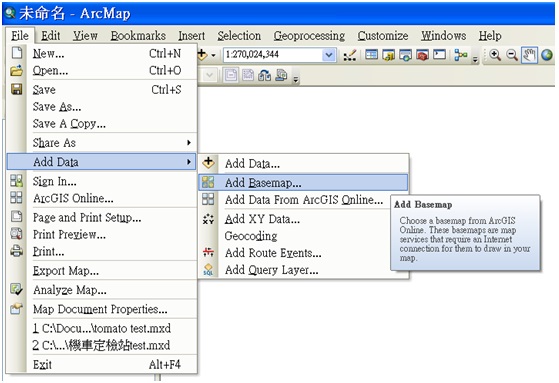Click the Print printer icon
This screenshot has height=383, width=559.
pos(16,251)
